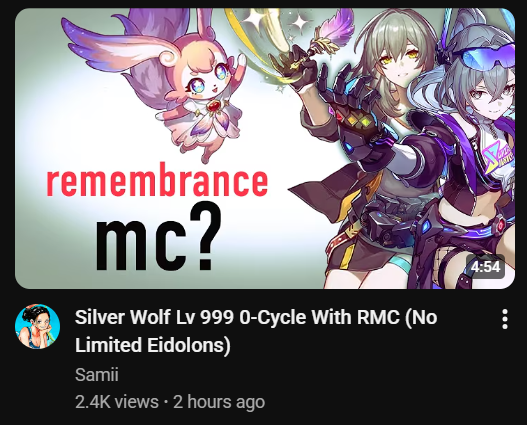
Task: Click the red 'remembrance' text in the thumbnail
Action: [157, 182]
